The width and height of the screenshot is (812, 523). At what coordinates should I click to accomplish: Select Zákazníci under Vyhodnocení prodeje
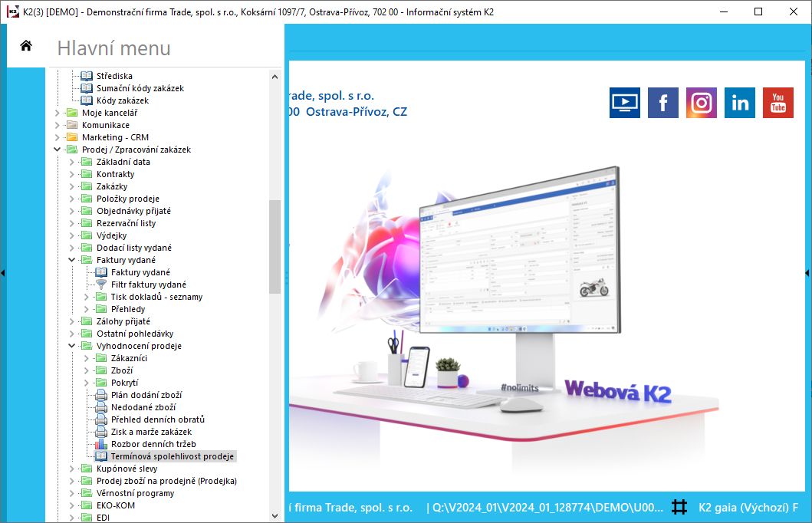pyautogui.click(x=129, y=358)
